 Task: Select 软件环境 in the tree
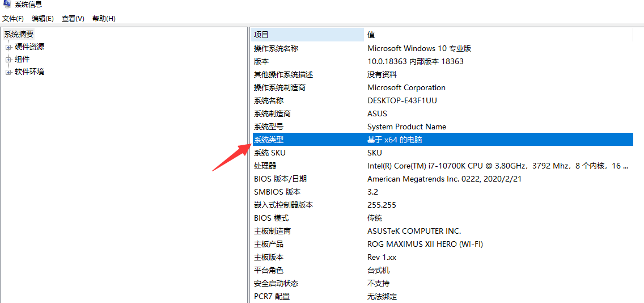(29, 72)
